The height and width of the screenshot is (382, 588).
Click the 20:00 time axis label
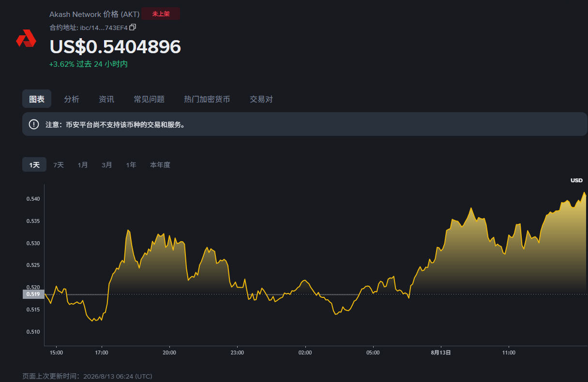coord(169,353)
